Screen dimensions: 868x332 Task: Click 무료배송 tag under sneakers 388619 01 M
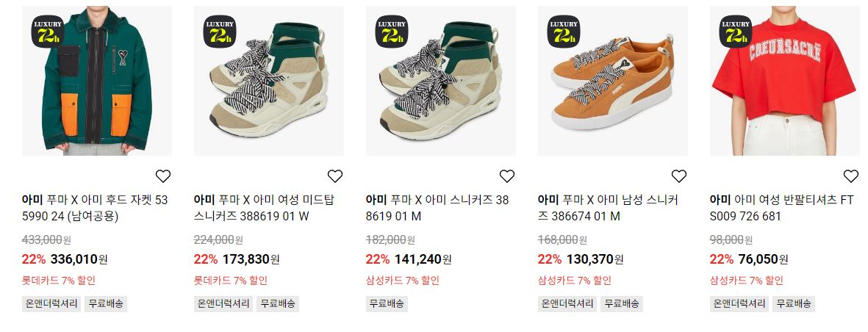coord(387,304)
